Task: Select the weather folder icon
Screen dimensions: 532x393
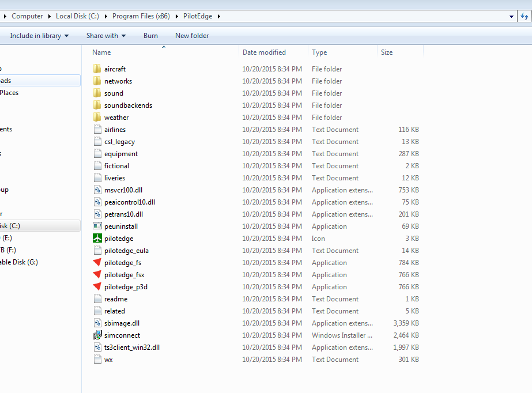Action: (x=97, y=118)
